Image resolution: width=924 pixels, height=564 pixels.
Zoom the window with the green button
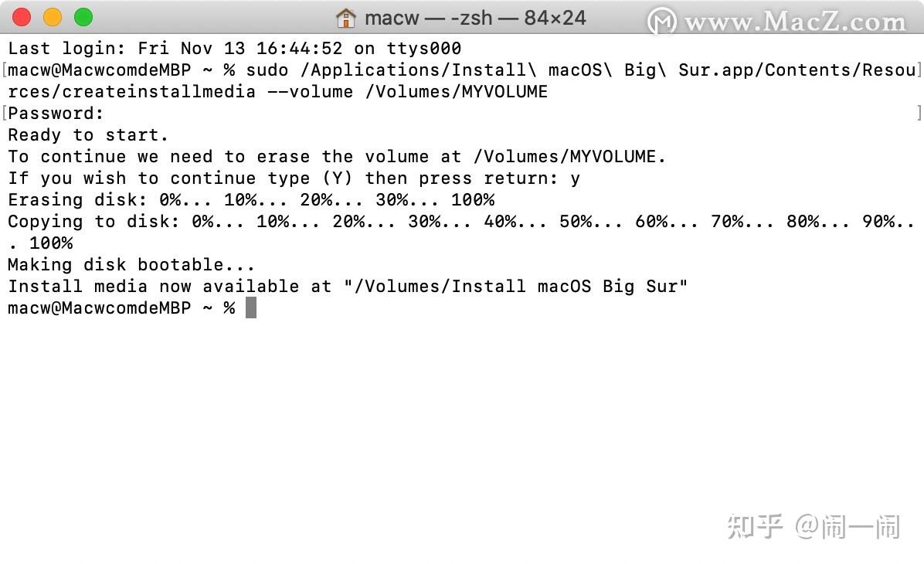(83, 17)
